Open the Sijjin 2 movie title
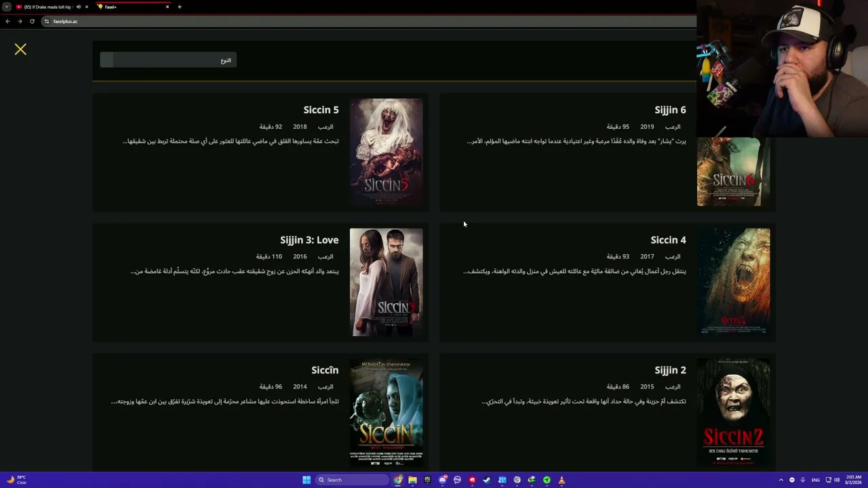 click(x=670, y=370)
